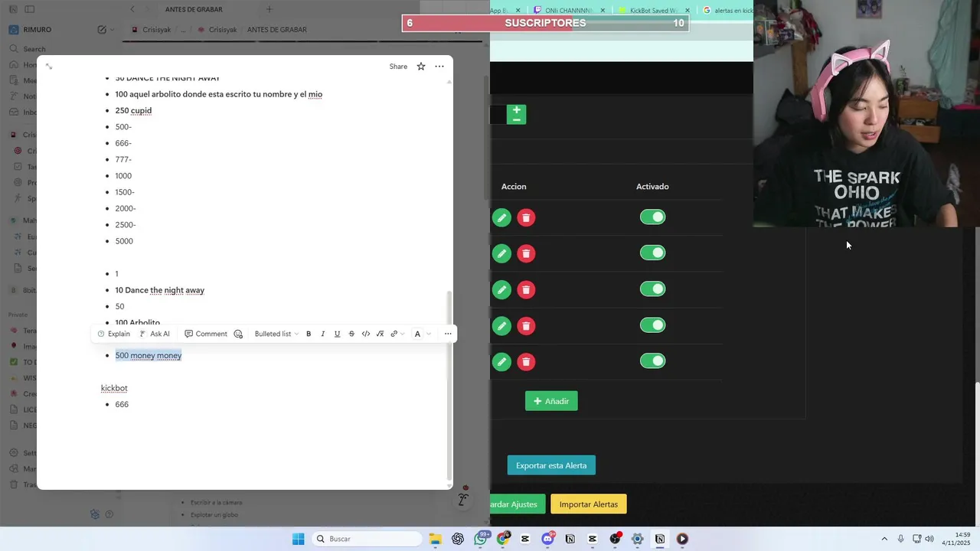Click Exportar esta Alerta button
This screenshot has width=980, height=551.
tap(551, 465)
